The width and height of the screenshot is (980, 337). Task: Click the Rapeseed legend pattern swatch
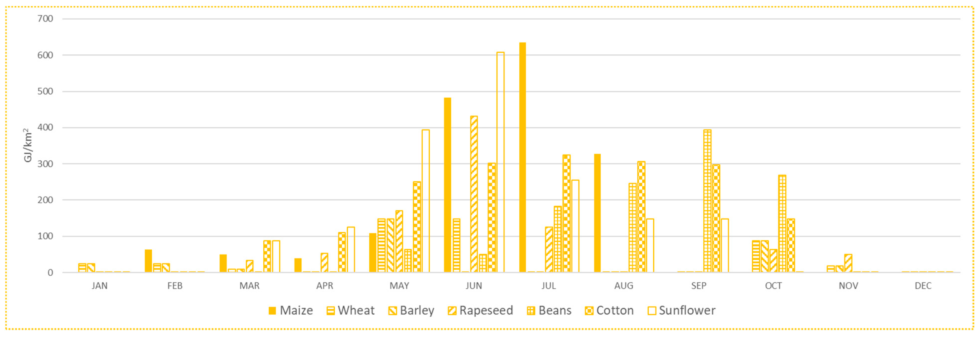[452, 311]
